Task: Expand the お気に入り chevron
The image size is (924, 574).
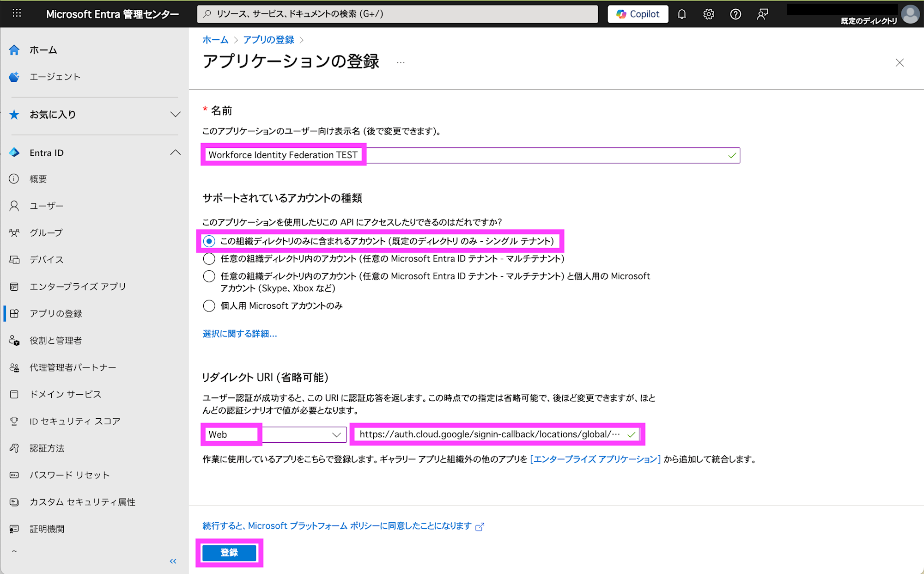Action: 175,115
